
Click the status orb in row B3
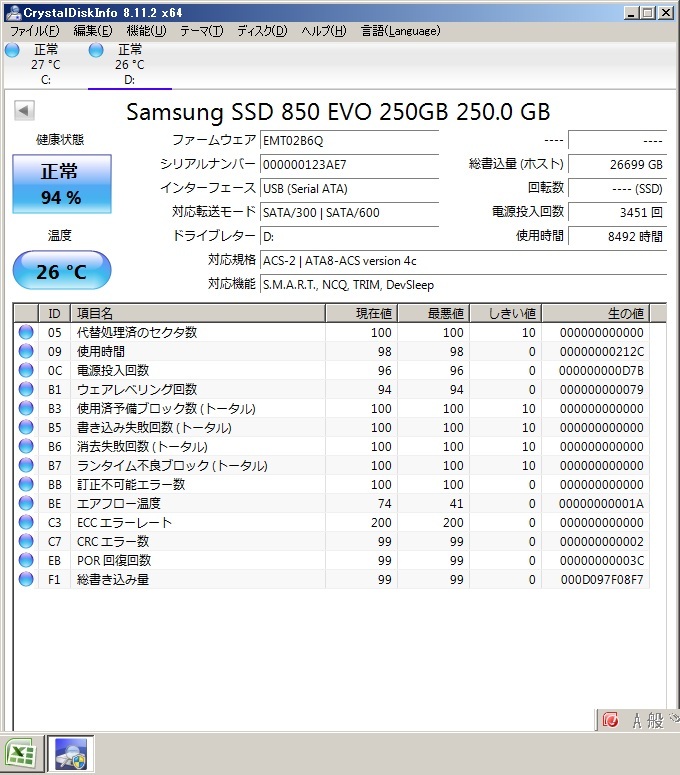tap(26, 408)
